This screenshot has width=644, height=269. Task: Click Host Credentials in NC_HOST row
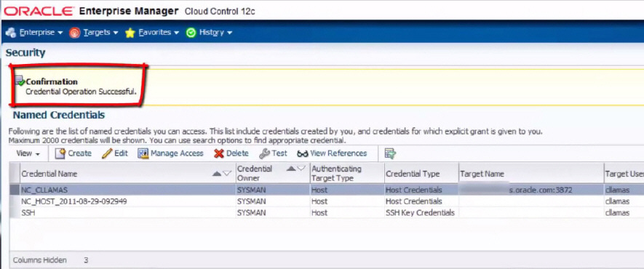coord(413,201)
